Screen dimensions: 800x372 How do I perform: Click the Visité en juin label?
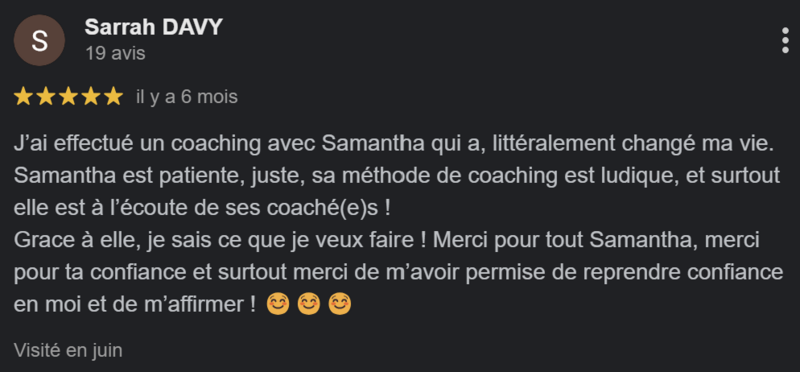[68, 350]
